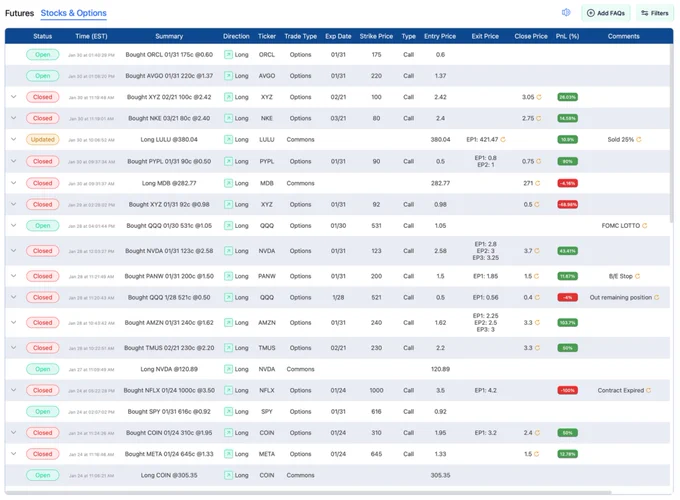Click the long direction icon for LULU
This screenshot has width=680, height=500.
228,139
